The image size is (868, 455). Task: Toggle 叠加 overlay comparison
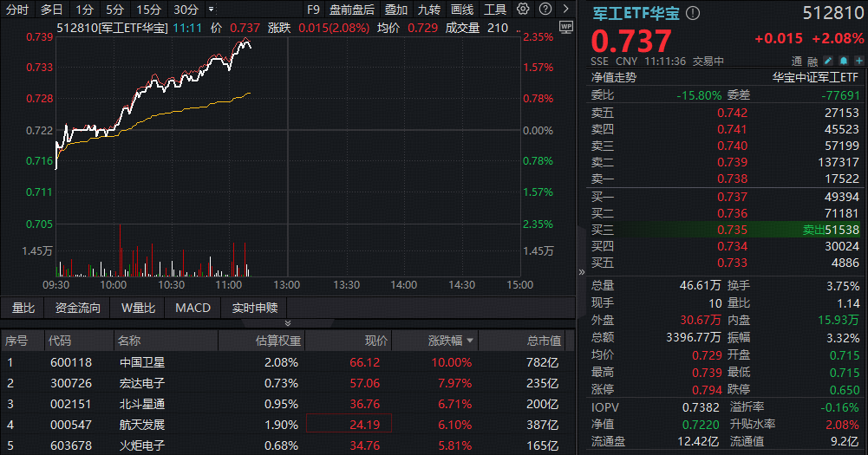pyautogui.click(x=396, y=10)
